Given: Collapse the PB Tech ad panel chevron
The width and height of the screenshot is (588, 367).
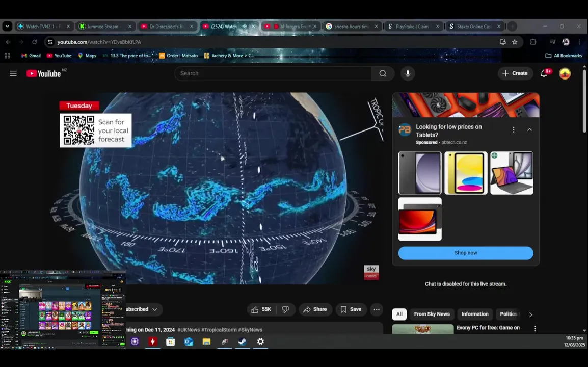Looking at the screenshot, I should coord(529,130).
